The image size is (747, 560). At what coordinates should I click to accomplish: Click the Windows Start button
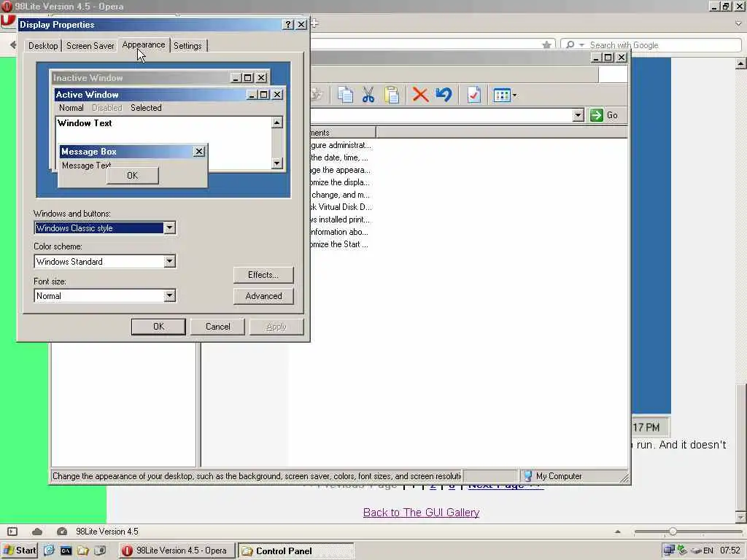[x=20, y=551]
